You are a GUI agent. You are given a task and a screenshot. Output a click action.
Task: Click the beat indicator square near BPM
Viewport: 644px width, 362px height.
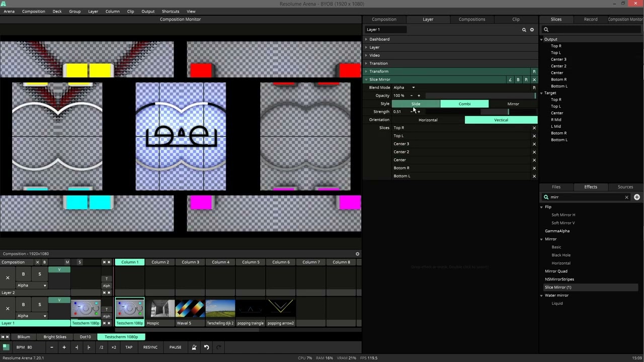6,347
